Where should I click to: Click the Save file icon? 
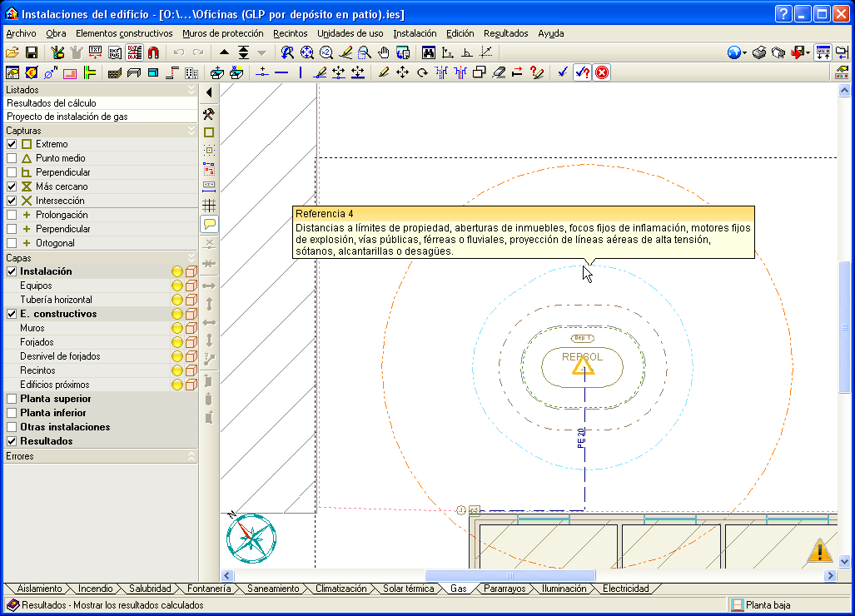point(32,52)
